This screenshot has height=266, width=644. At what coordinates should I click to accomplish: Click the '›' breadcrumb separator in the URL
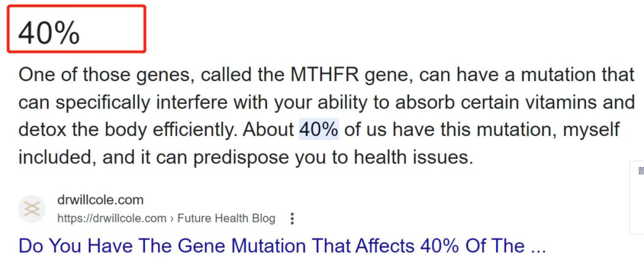172,218
